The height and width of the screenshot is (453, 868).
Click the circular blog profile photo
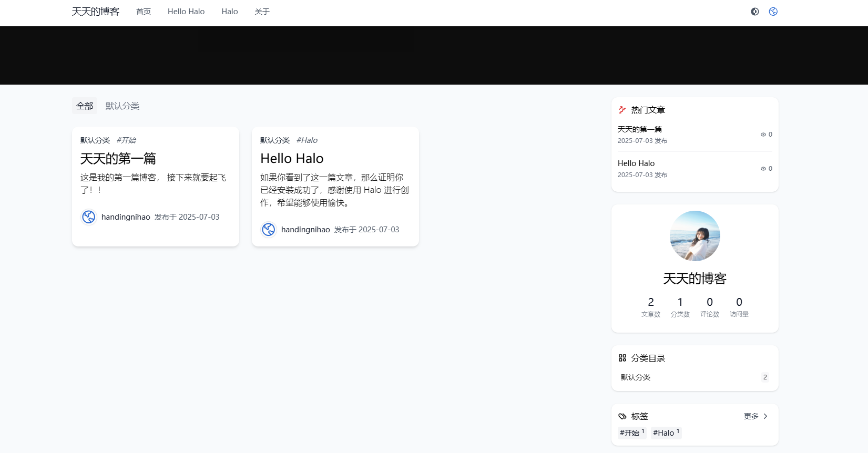695,236
